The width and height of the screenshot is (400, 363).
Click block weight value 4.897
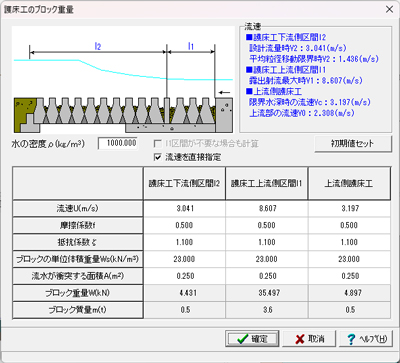pos(349,293)
